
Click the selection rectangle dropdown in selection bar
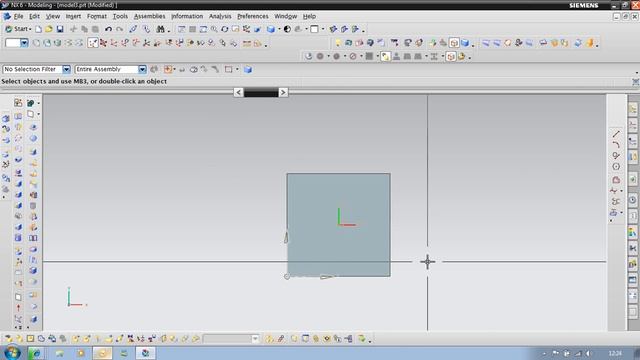(x=237, y=69)
